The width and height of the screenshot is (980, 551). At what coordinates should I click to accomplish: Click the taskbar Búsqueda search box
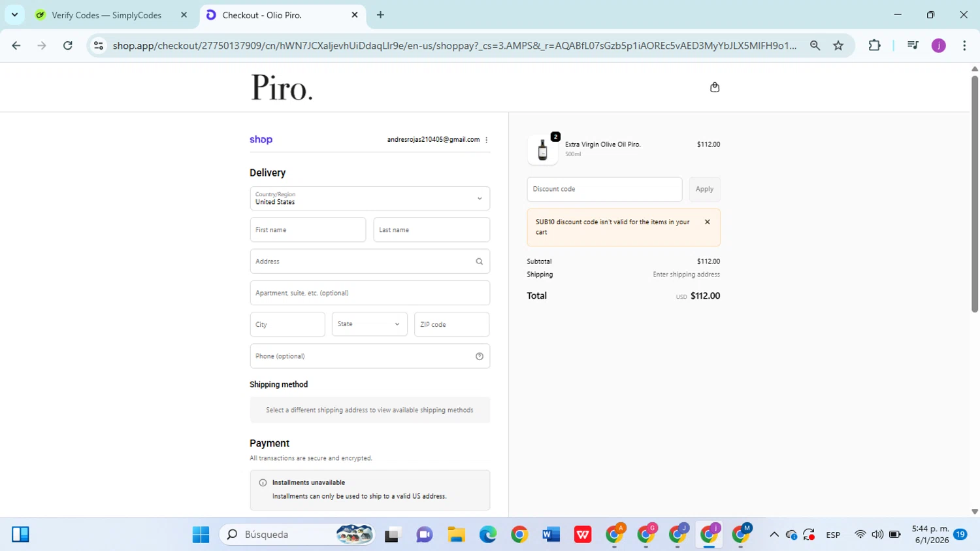298,535
